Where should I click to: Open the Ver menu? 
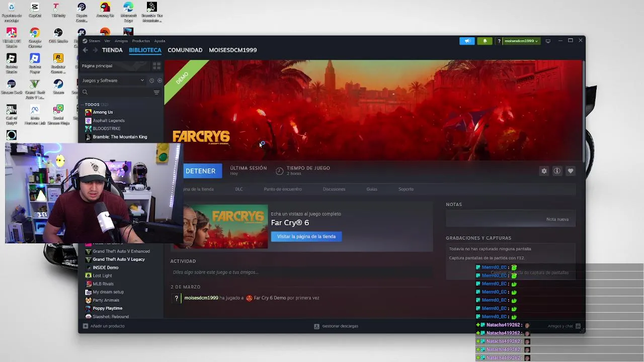[107, 41]
